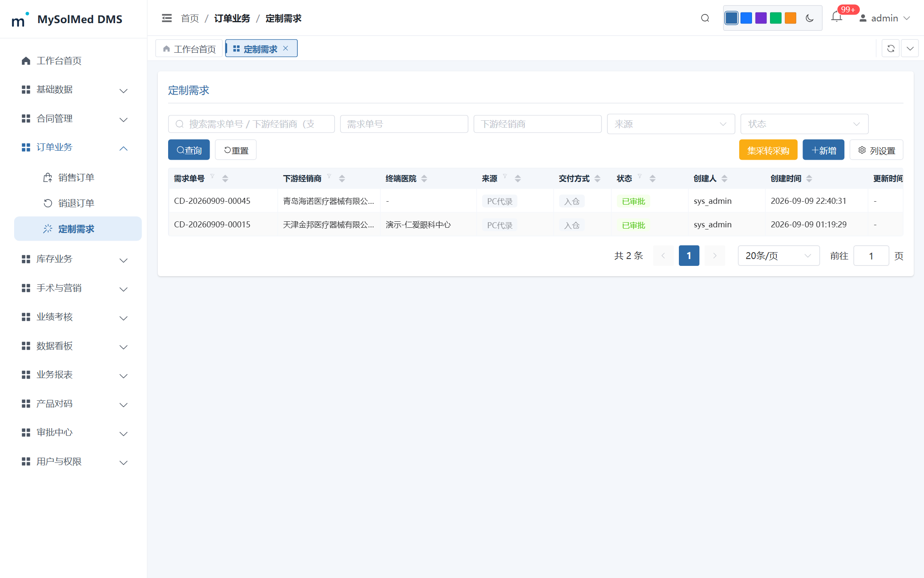Refresh the current tab with the reload icon
The image size is (924, 578).
click(891, 48)
